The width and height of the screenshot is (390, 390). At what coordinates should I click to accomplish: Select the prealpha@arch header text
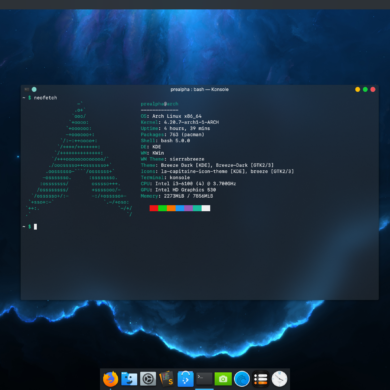tap(159, 104)
